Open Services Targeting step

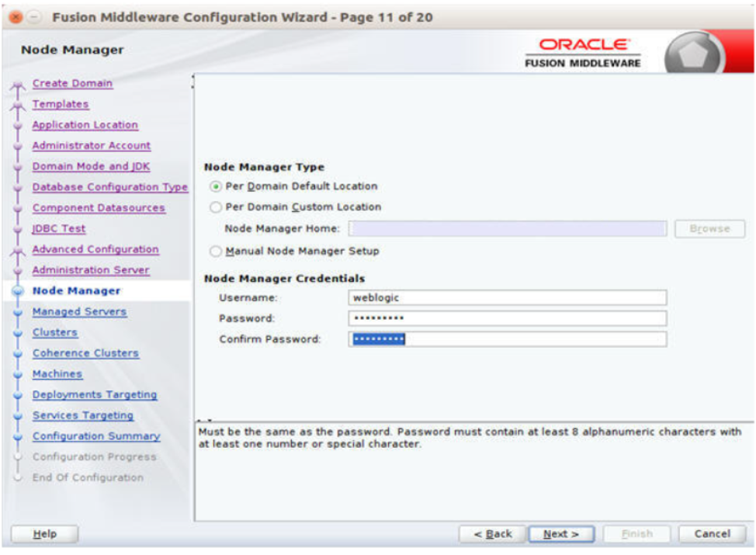[83, 415]
